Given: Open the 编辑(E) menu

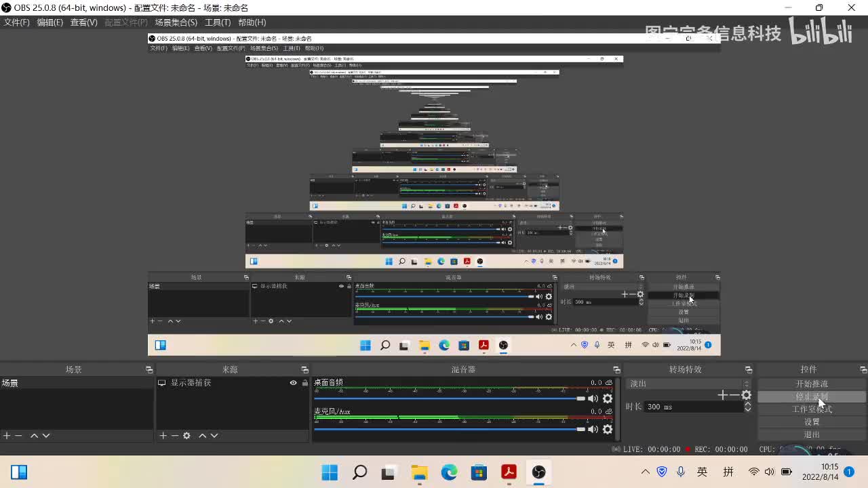Looking at the screenshot, I should 50,22.
